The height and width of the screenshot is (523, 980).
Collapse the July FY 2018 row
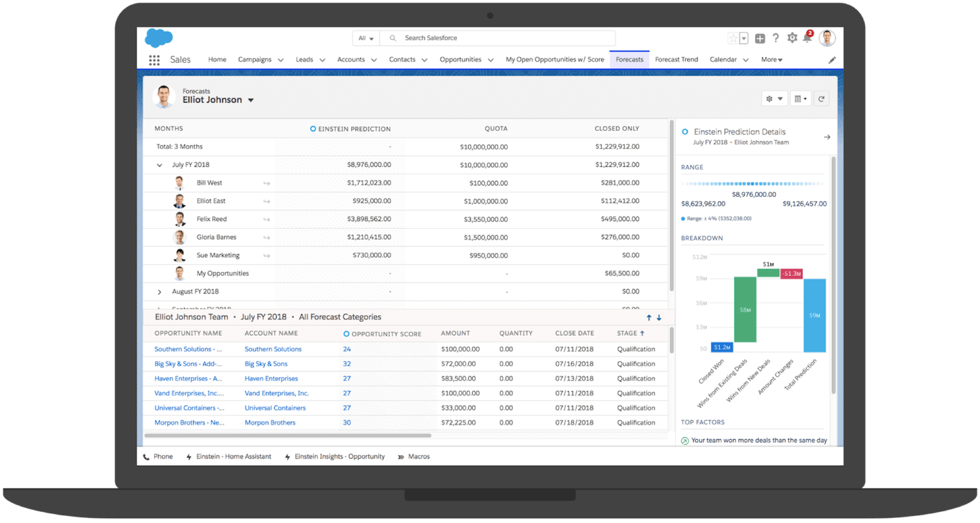point(160,165)
